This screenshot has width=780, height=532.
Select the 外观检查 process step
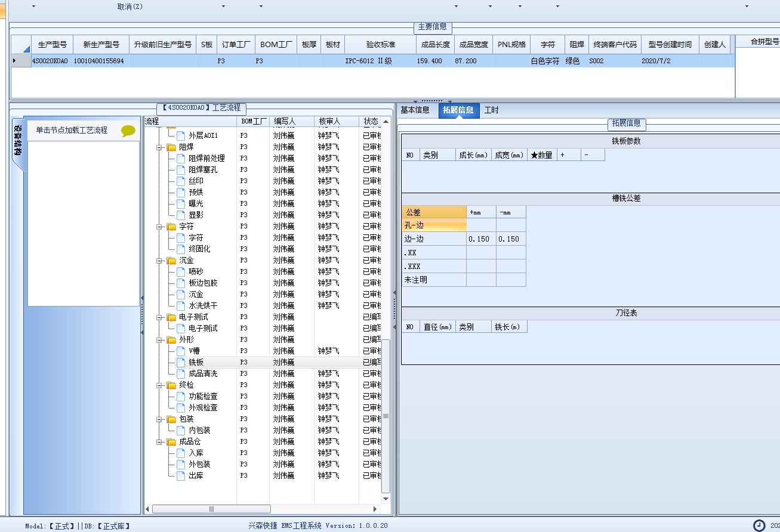203,408
